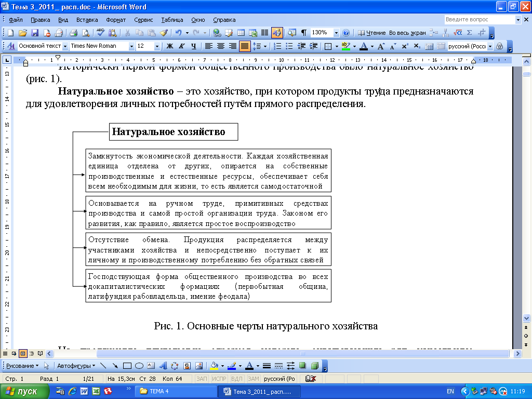Apply font color A on formatting toolbar

pos(364,46)
